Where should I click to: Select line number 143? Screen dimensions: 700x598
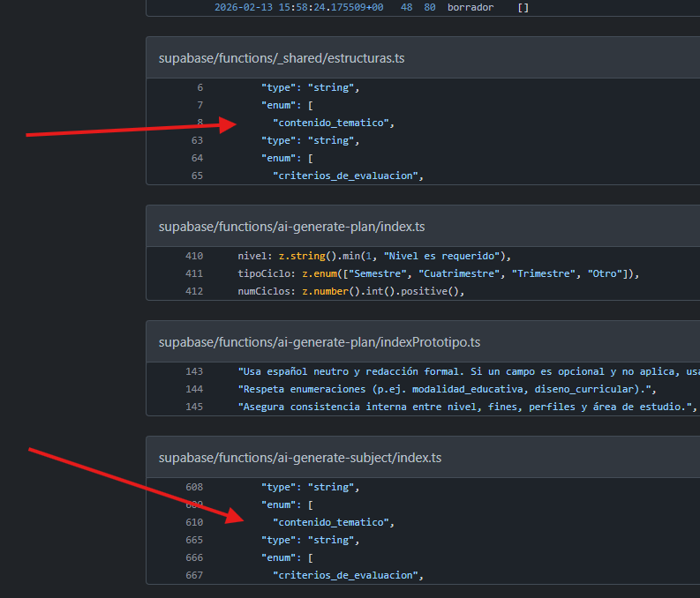(194, 371)
